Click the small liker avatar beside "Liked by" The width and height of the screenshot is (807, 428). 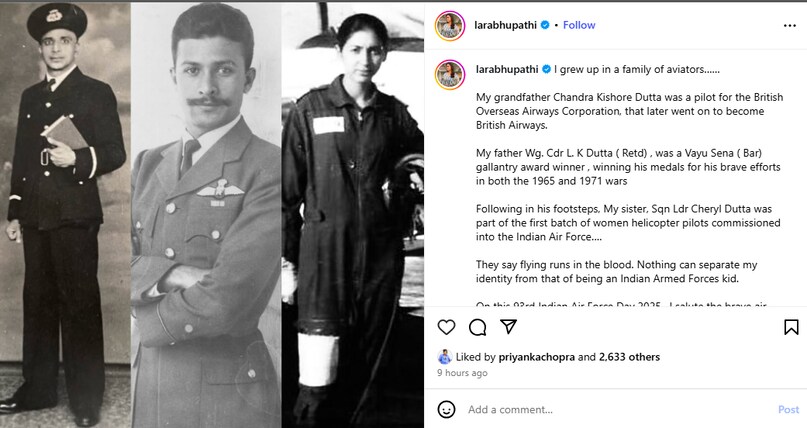[444, 356]
